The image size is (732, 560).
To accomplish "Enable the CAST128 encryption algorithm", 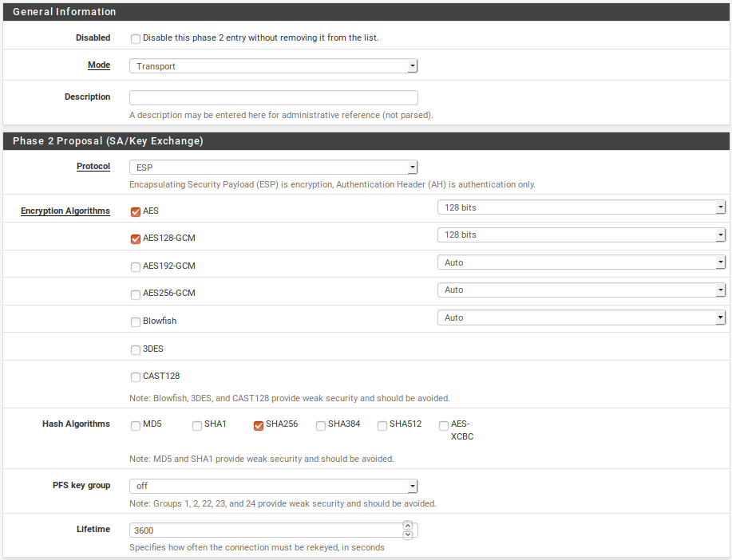I will (x=135, y=376).
